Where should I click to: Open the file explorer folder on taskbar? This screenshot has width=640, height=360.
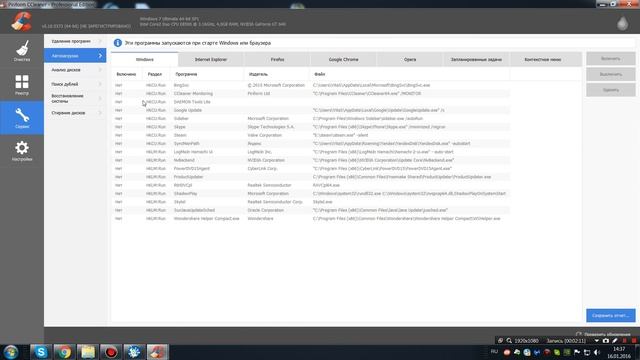[x=87, y=352]
